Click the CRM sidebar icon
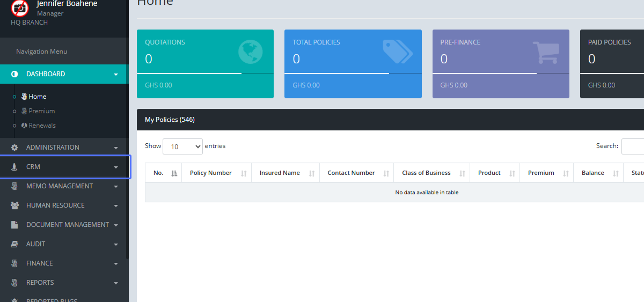The width and height of the screenshot is (644, 302). 14,167
